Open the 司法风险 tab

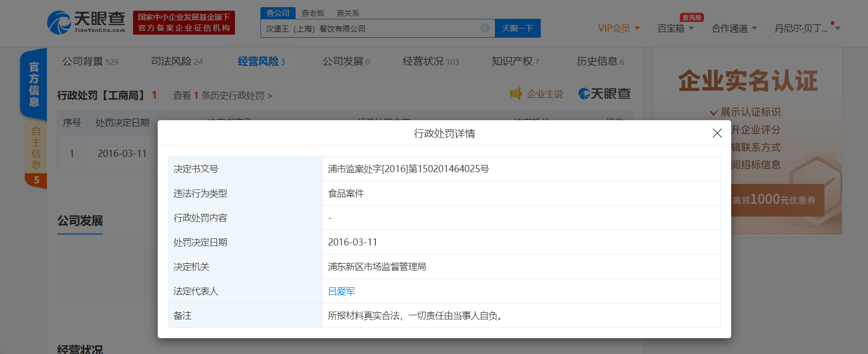tap(177, 62)
